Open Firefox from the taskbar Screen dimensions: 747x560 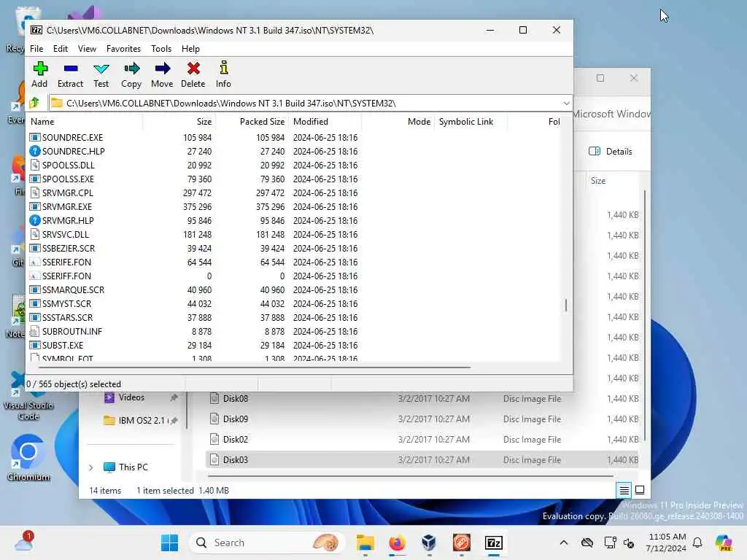397,542
